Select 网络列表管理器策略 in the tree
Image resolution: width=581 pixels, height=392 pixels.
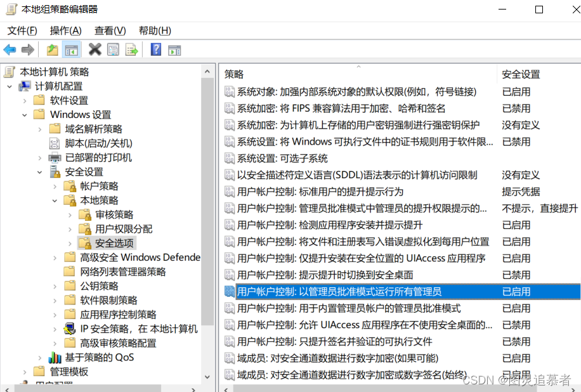(x=123, y=271)
